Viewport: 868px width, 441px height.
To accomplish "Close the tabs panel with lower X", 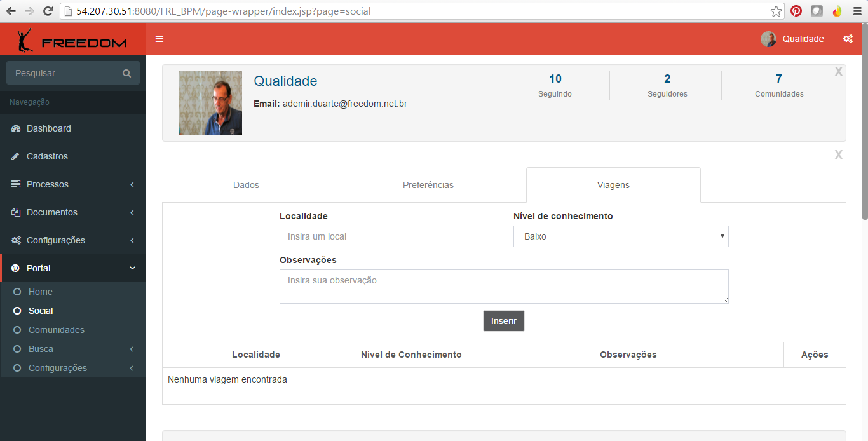I will 839,155.
